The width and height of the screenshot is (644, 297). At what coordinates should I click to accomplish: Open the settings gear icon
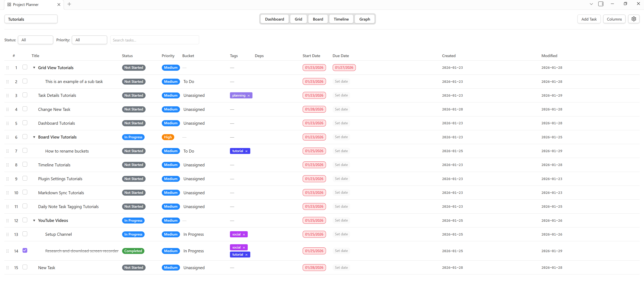pyautogui.click(x=634, y=19)
